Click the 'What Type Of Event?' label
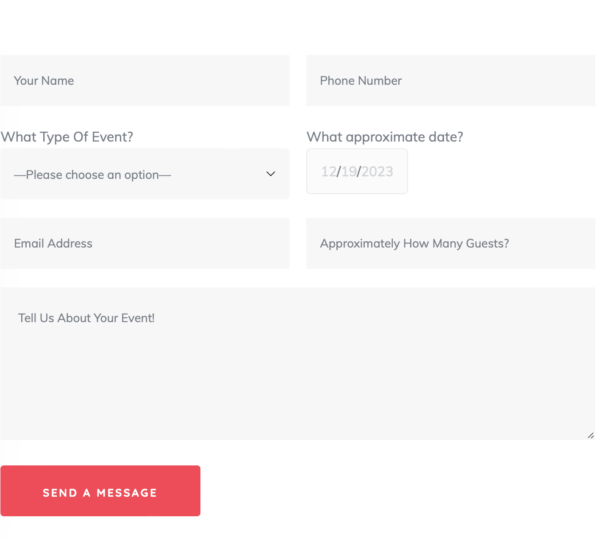600x540 pixels. click(67, 137)
